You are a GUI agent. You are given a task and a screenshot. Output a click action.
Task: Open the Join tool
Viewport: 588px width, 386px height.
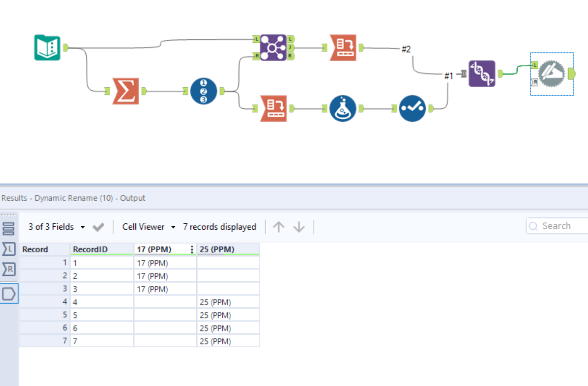273,47
